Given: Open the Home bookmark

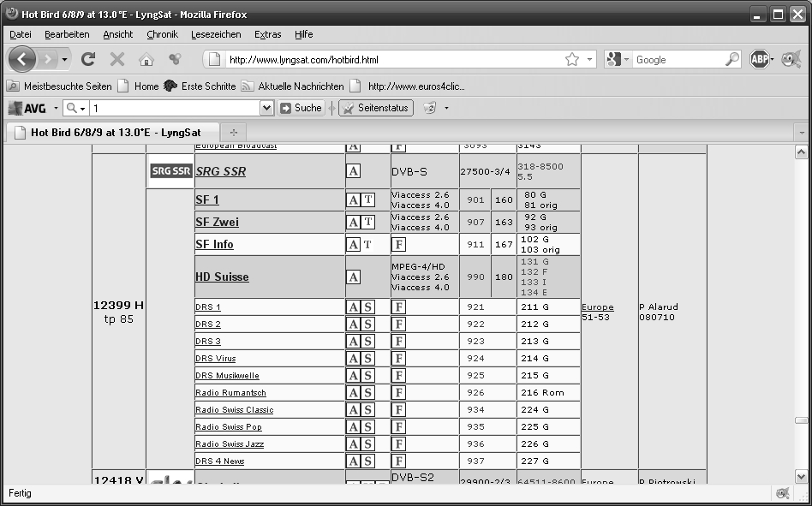Looking at the screenshot, I should [139, 86].
